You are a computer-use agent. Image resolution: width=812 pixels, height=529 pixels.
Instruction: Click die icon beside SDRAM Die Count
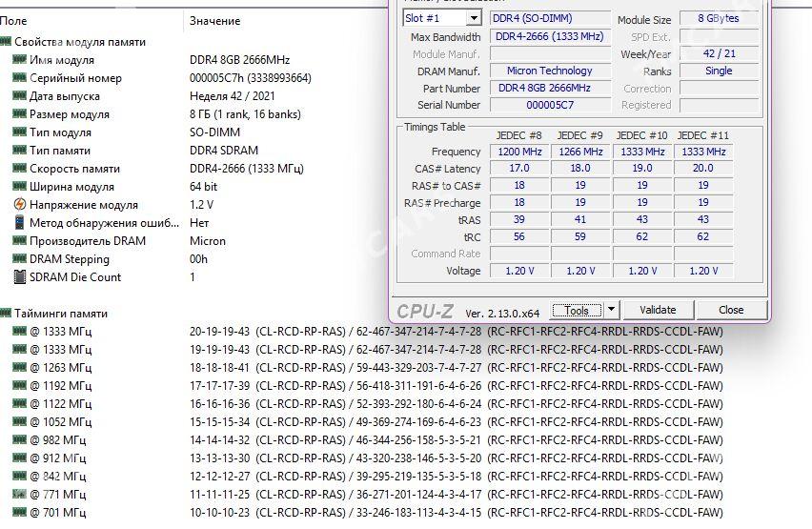tap(19, 277)
